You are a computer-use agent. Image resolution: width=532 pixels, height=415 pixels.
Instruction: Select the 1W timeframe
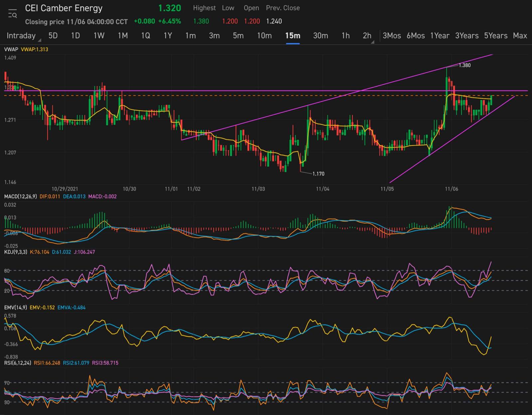point(99,36)
